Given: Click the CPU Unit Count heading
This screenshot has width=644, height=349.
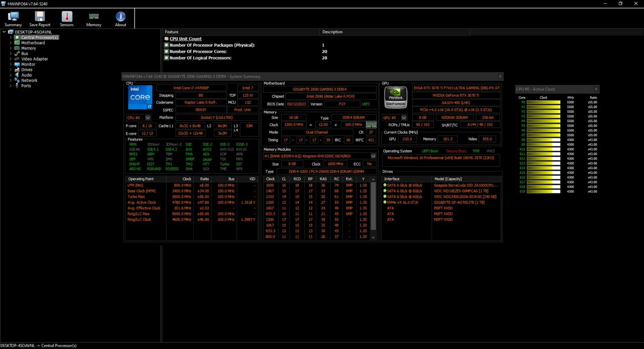Looking at the screenshot, I should (x=186, y=39).
